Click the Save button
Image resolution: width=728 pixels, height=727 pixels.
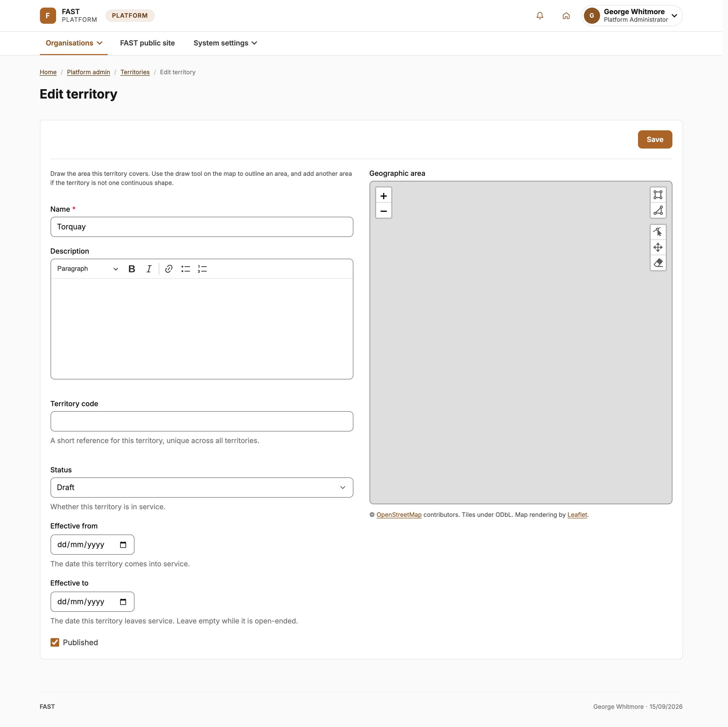coord(654,139)
